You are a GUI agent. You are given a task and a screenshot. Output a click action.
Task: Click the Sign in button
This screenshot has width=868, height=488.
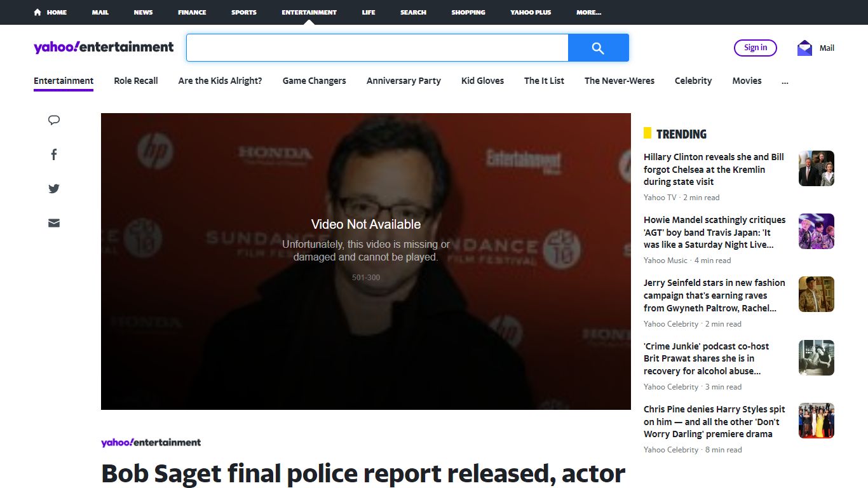coord(756,48)
